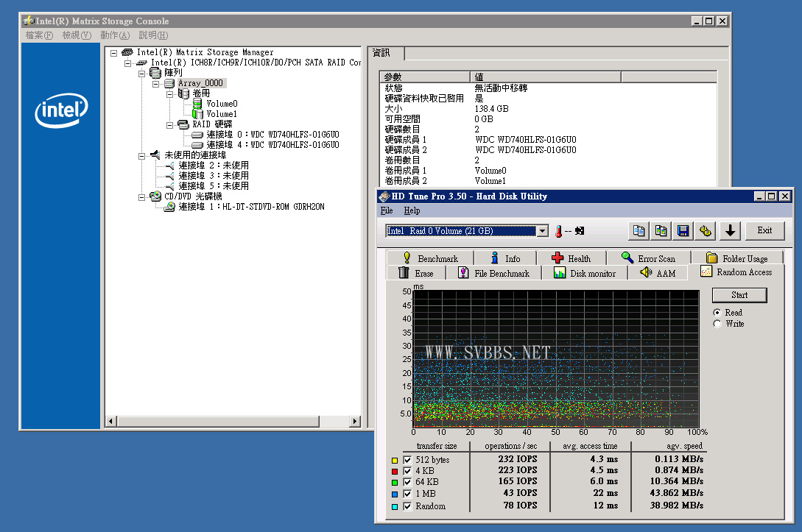This screenshot has width=802, height=532.
Task: Uncheck the 512 bytes transfer size checkbox
Action: [x=407, y=460]
